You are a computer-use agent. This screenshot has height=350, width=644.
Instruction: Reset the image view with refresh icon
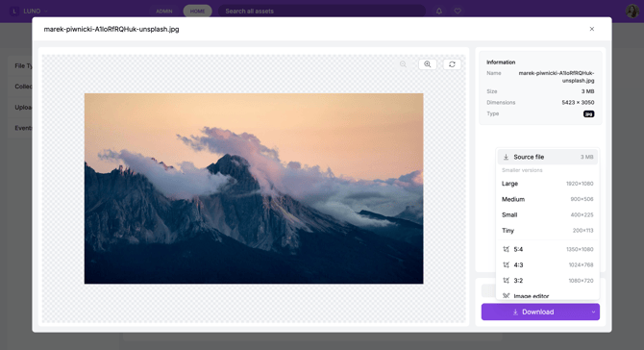452,64
